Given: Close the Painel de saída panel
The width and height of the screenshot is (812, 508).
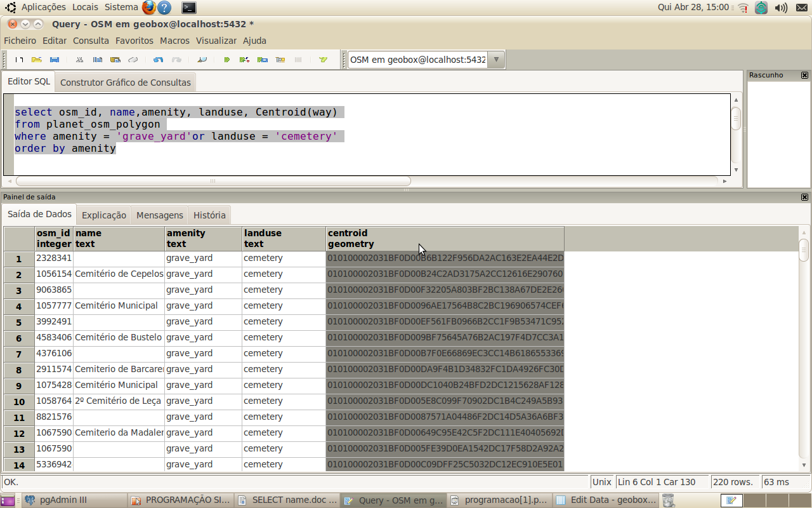Looking at the screenshot, I should [804, 197].
